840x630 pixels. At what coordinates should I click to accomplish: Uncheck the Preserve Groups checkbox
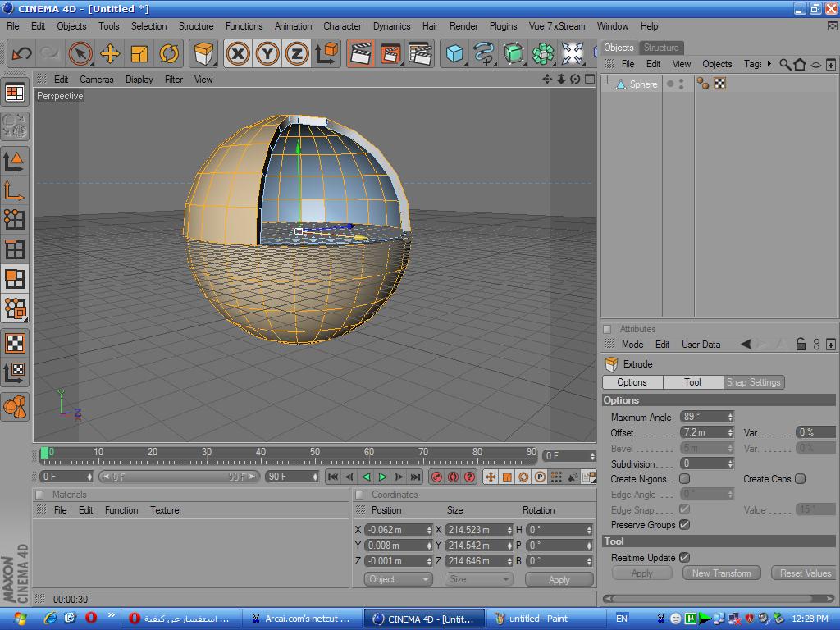pyautogui.click(x=685, y=525)
